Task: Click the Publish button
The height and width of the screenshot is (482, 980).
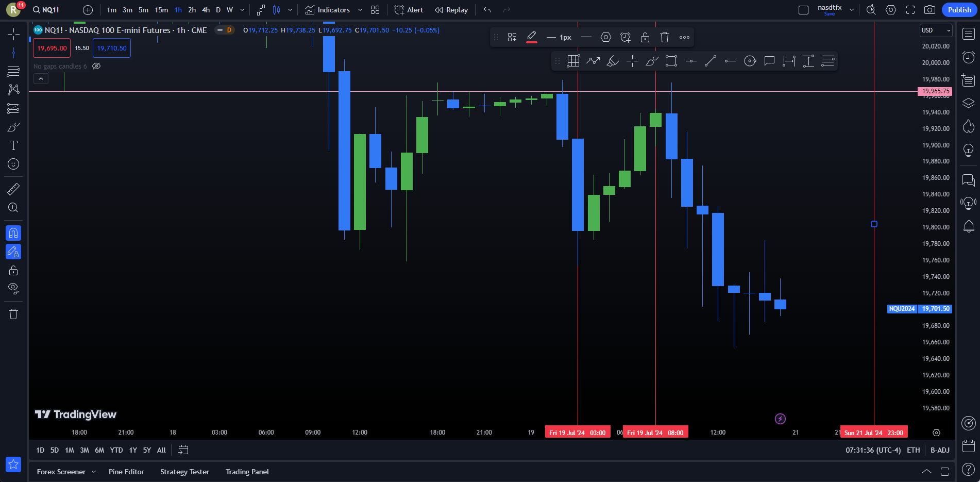Action: (959, 10)
